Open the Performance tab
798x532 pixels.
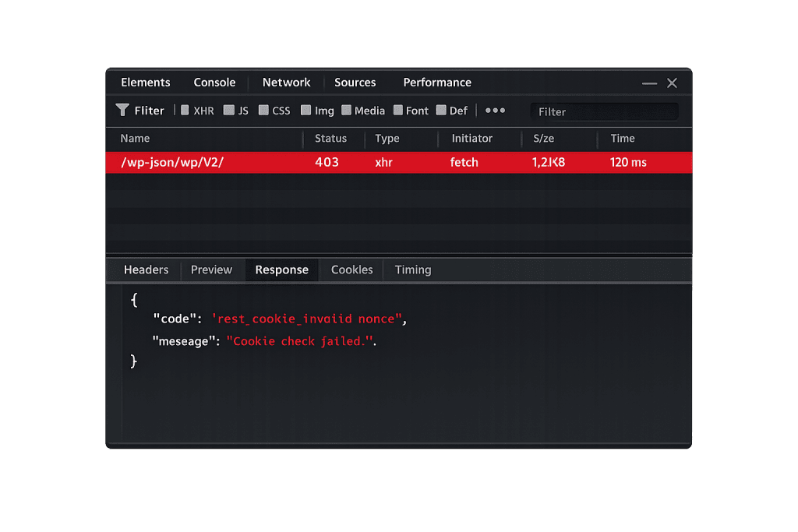click(437, 83)
